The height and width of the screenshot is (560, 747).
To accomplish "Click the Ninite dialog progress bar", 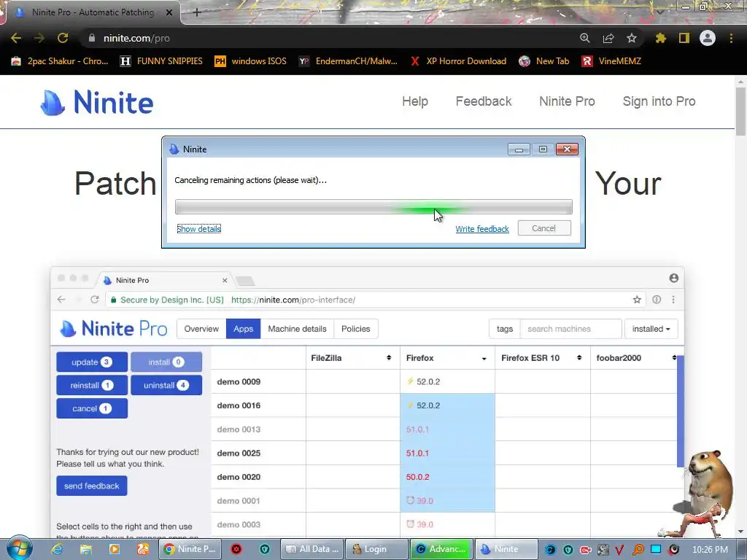I will point(373,206).
